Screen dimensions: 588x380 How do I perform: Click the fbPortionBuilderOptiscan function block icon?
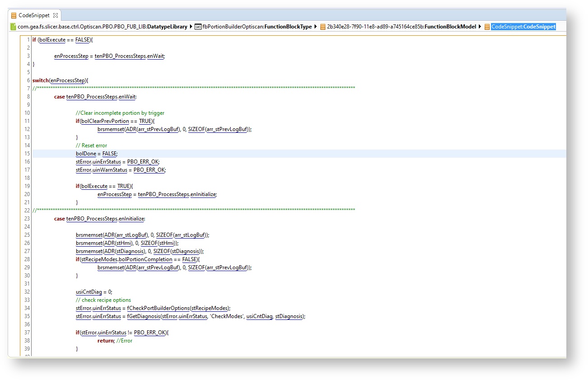pos(198,27)
